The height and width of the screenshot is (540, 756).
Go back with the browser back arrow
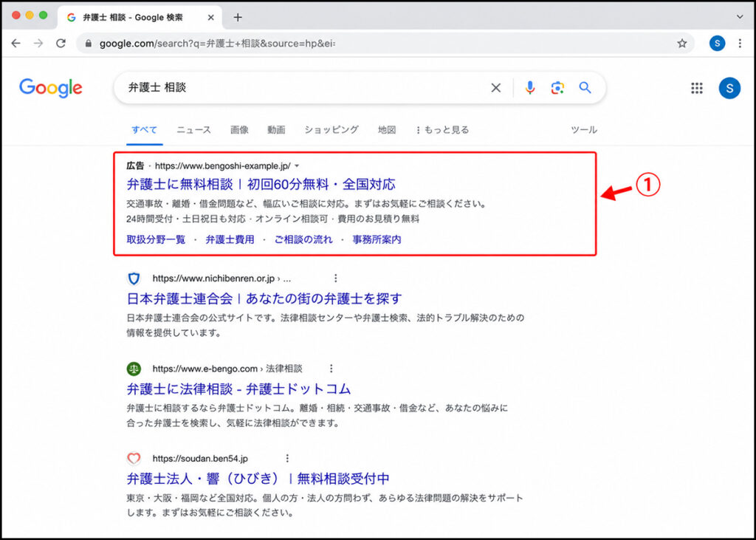pyautogui.click(x=16, y=44)
